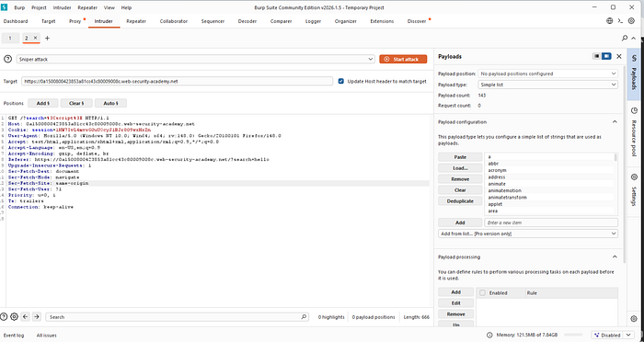Open the Project menu
644x342 pixels.
[39, 7]
